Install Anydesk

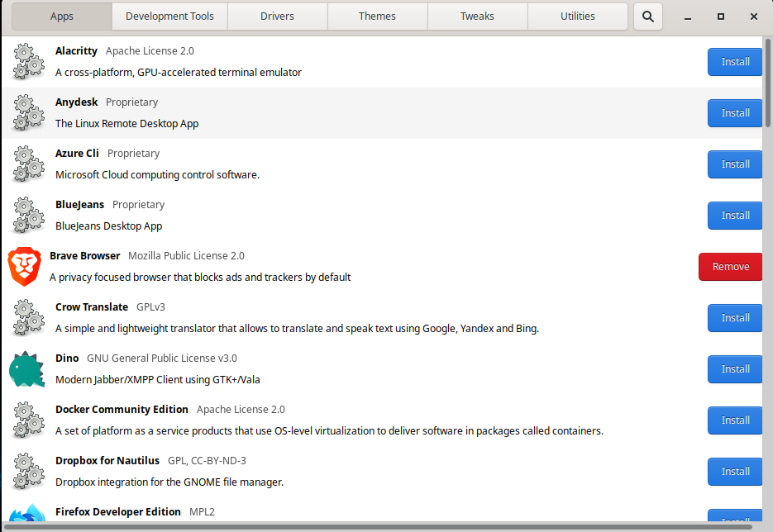735,113
